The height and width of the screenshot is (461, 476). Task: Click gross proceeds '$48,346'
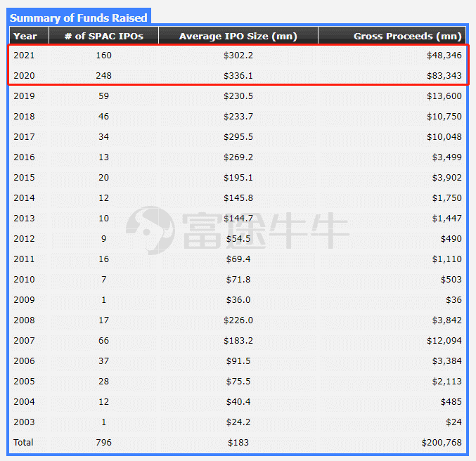pyautogui.click(x=444, y=56)
